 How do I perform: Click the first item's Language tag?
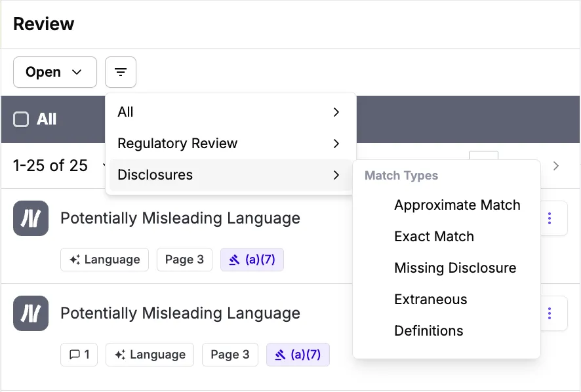[104, 260]
